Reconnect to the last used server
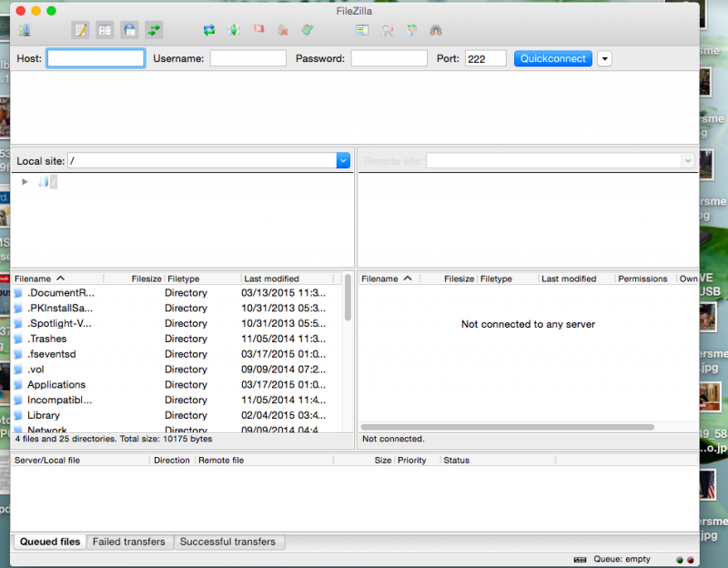The height and width of the screenshot is (568, 728). 308,30
